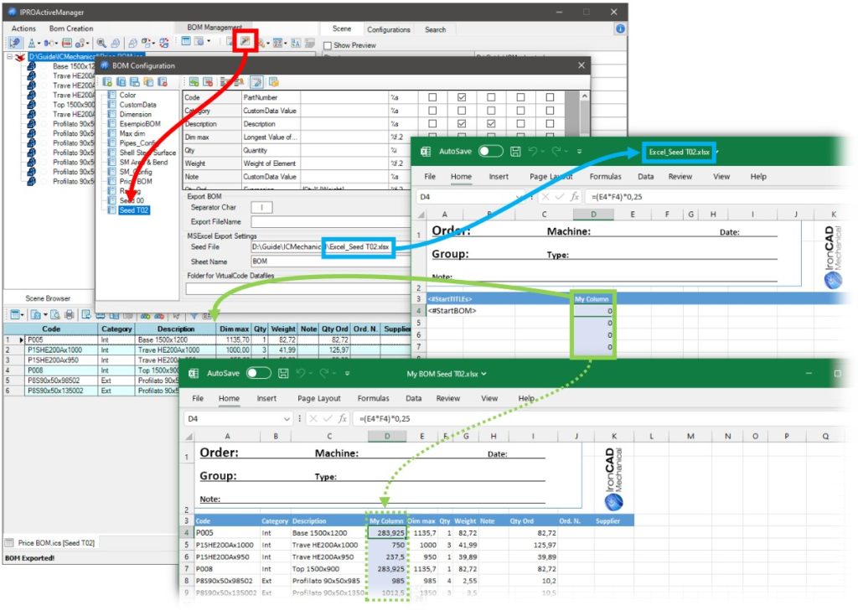Click the add row icon with green plus
Screen dimensions: 858x616
click(x=194, y=81)
